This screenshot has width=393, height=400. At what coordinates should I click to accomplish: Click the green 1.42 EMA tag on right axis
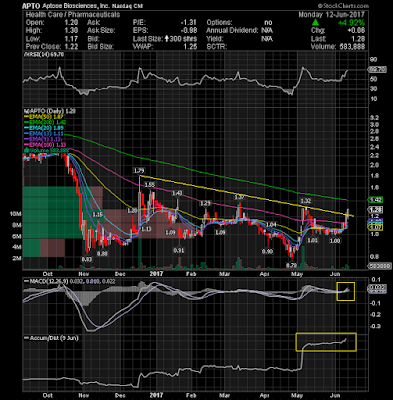375,200
